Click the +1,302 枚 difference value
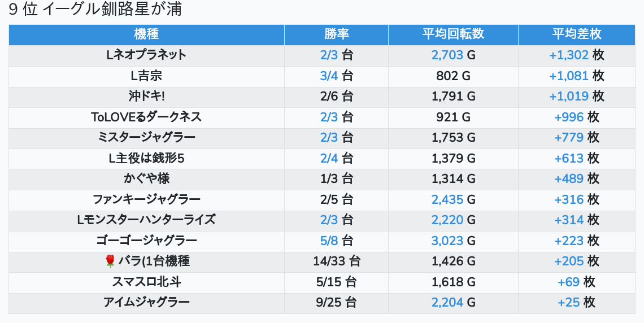Image resolution: width=644 pixels, height=323 pixels. 576,55
